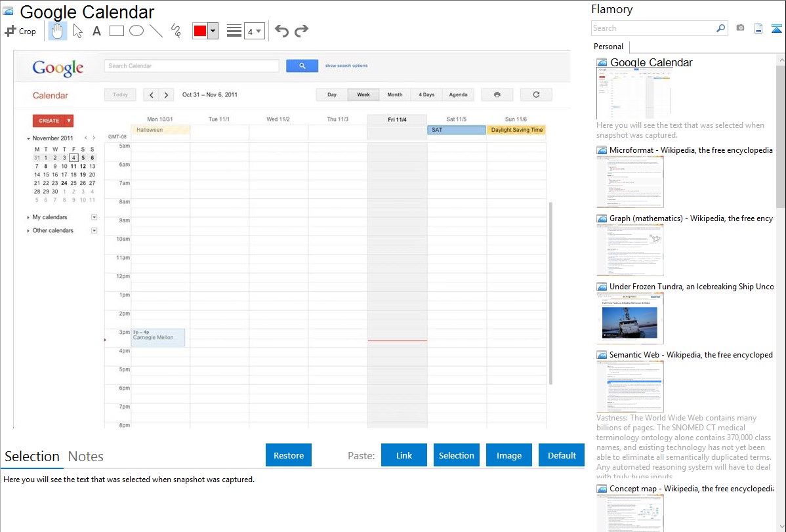786x532 pixels.
Task: Expand the Other calendars section
Action: point(28,231)
